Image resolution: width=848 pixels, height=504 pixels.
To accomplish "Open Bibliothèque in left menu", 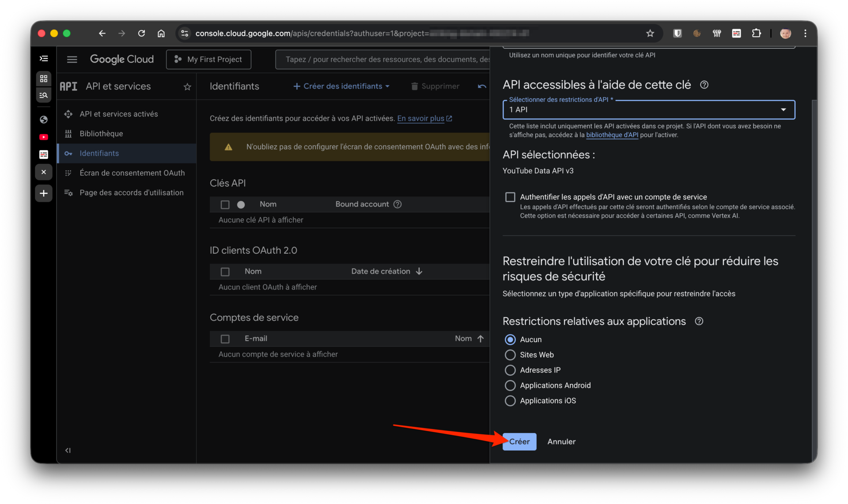I will point(127,133).
